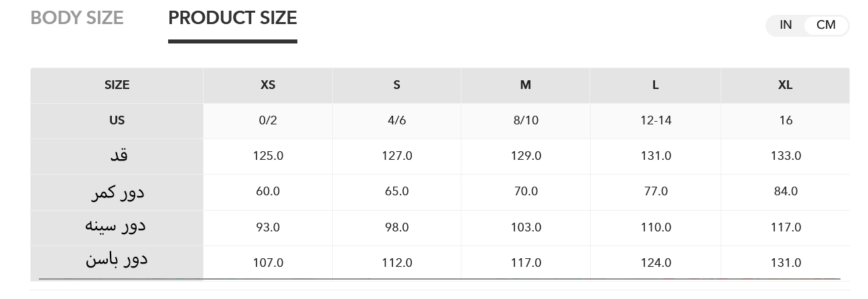Click the 84.0 waist value for XL

click(x=786, y=191)
